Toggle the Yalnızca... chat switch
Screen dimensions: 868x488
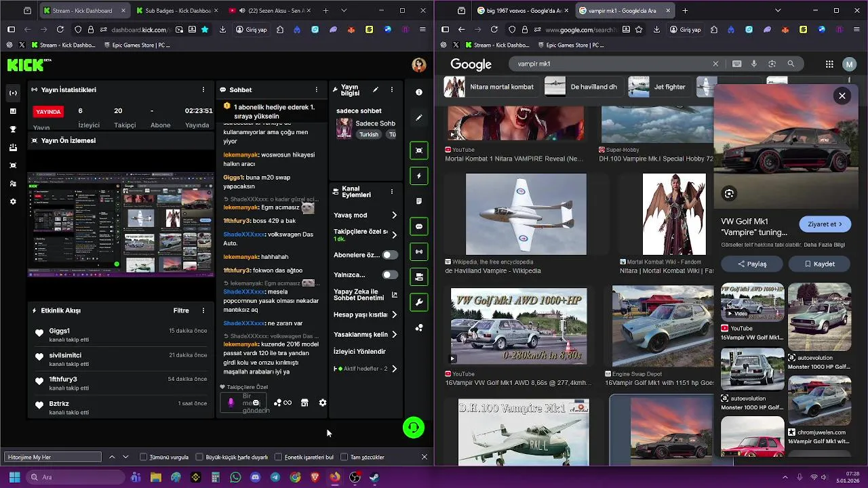(x=390, y=274)
